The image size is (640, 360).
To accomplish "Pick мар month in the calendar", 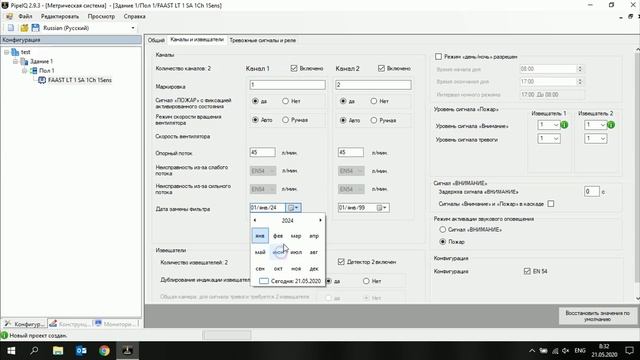I will coord(296,236).
